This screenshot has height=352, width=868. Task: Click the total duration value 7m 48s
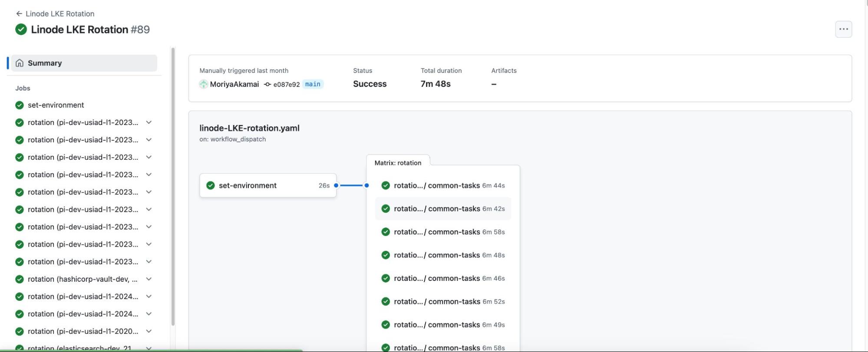436,84
